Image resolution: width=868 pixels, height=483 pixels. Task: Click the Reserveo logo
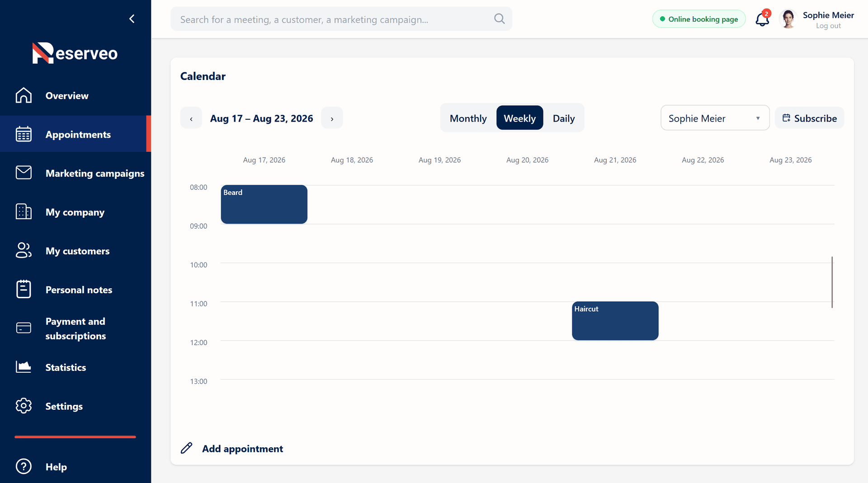click(x=75, y=53)
